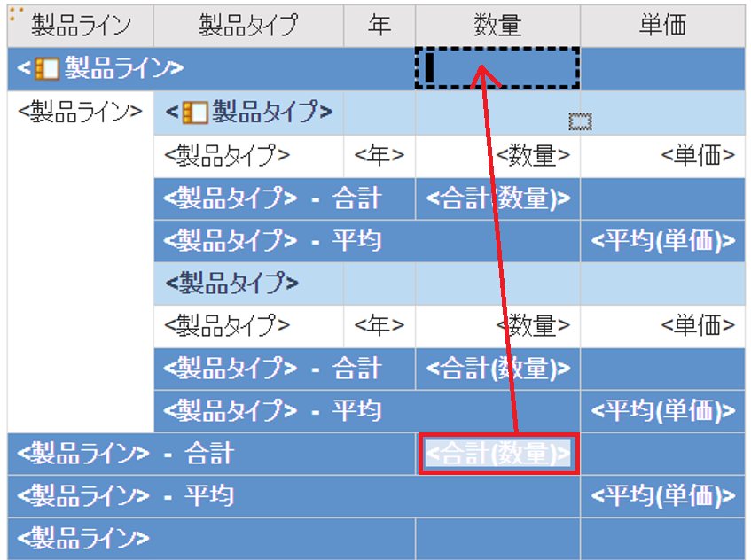Select the 単価 column title
This screenshot has width=751, height=560.
click(x=662, y=26)
